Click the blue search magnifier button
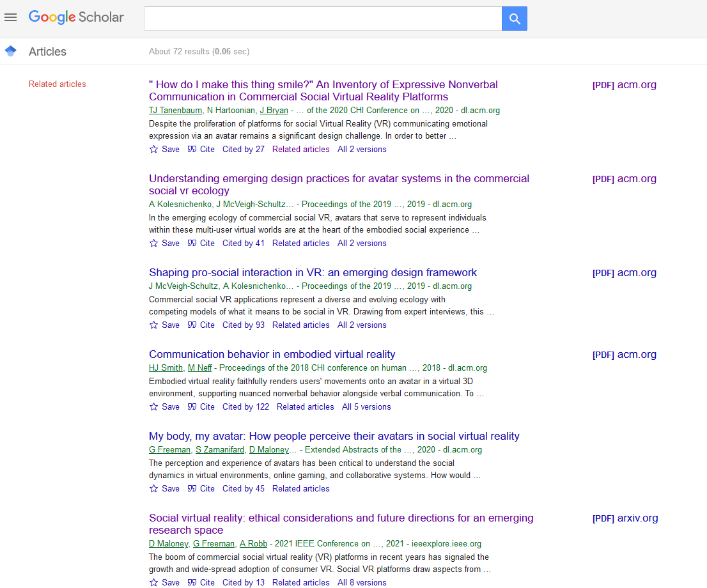 point(515,19)
